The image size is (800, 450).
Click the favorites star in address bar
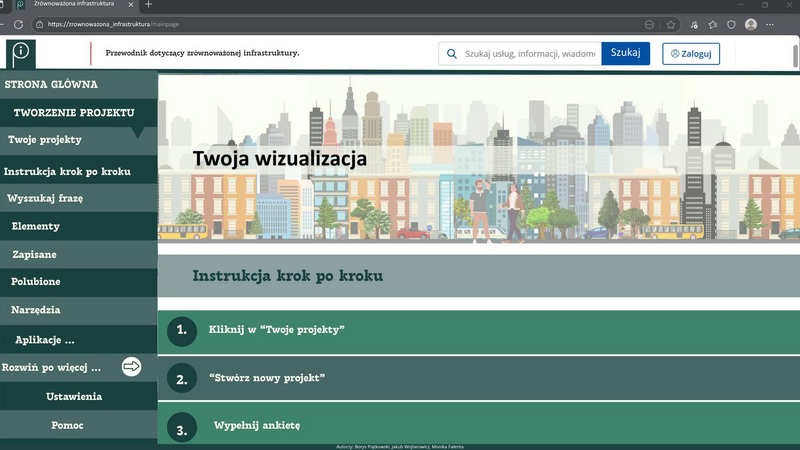[671, 24]
